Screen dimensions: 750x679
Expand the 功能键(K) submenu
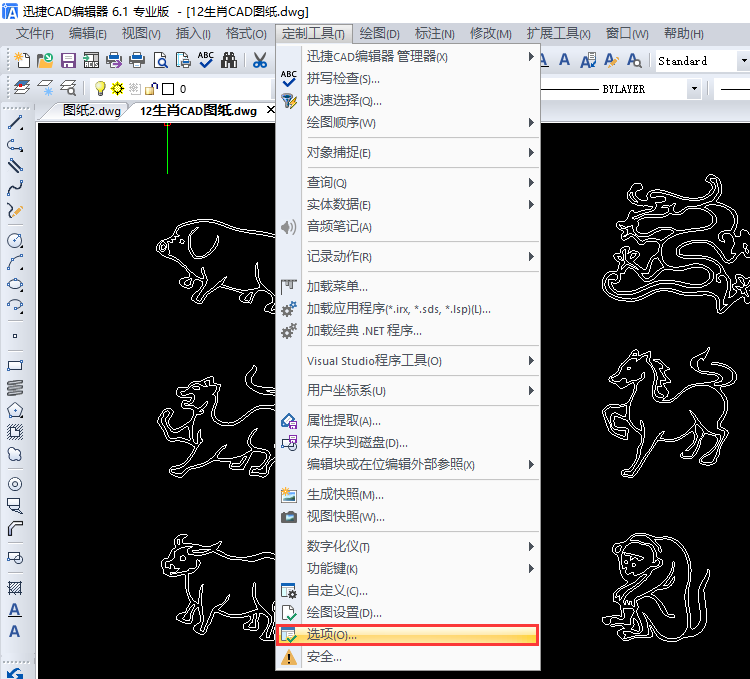tap(408, 568)
